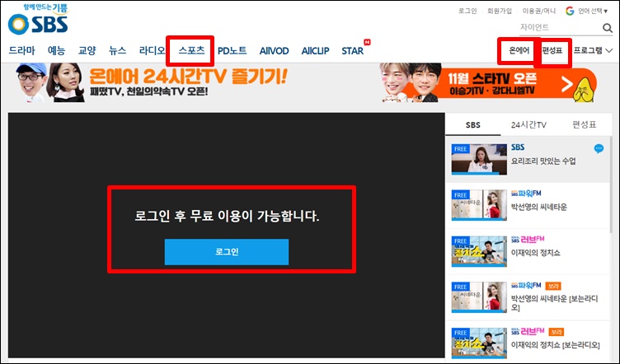Select 파워FM 박선영의 씨네타운 thumbnail
The width and height of the screenshot is (620, 364).
pos(479,205)
